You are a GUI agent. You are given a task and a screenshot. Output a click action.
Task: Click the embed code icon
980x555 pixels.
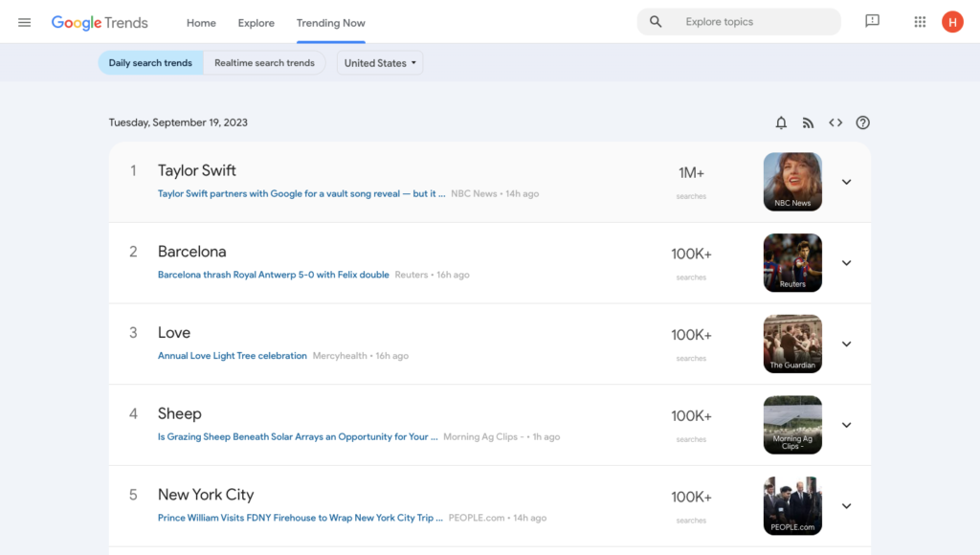point(835,122)
